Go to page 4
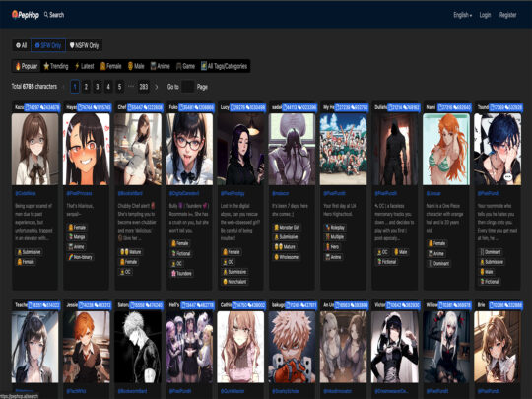The width and height of the screenshot is (532, 399). [x=108, y=87]
